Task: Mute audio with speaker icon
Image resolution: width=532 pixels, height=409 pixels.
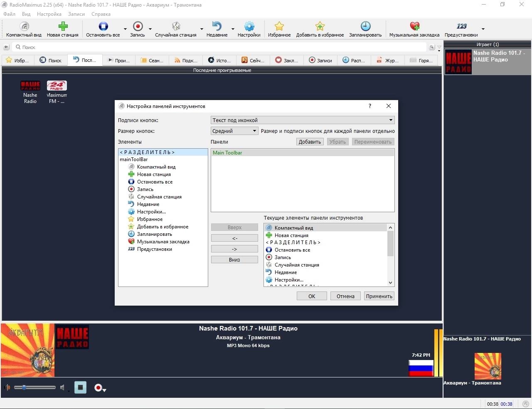Action: pos(62,387)
